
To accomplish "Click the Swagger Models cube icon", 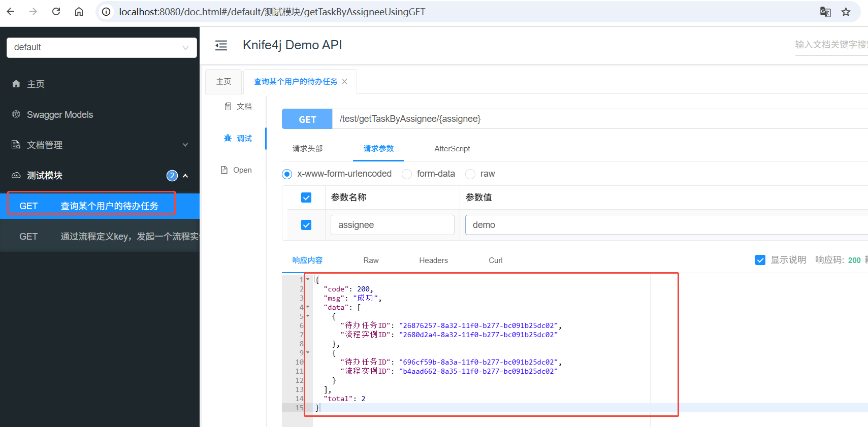I will click(16, 114).
